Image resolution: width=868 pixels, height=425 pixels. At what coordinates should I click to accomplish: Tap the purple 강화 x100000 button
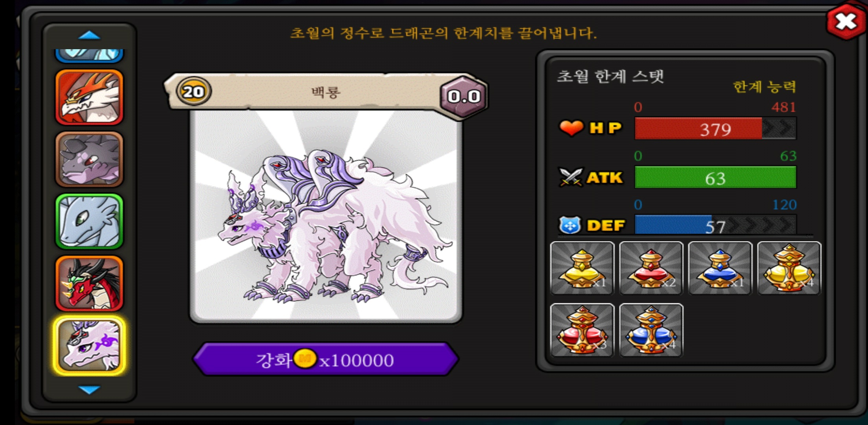coord(326,359)
